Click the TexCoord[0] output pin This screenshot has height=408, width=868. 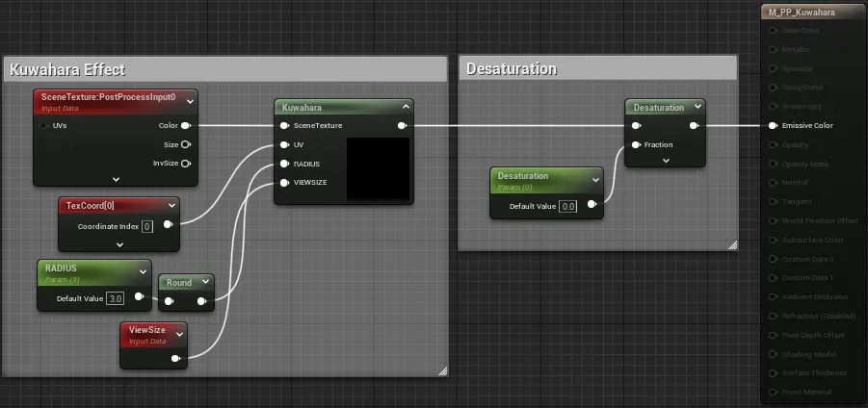click(x=168, y=224)
